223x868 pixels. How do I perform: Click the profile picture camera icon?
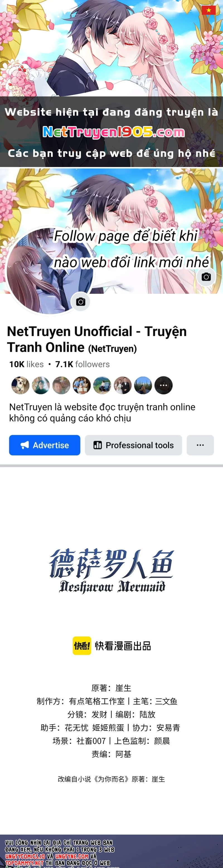point(81,301)
